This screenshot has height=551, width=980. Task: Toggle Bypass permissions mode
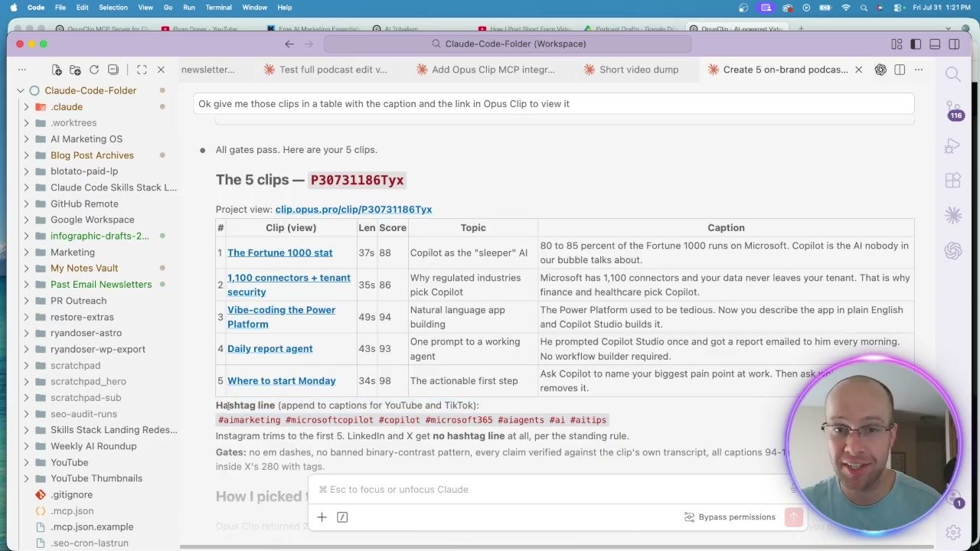point(729,517)
